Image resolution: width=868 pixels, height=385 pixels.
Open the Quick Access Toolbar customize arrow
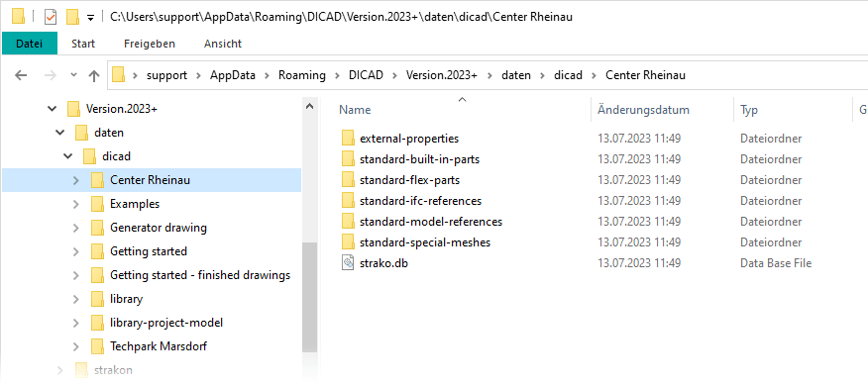pyautogui.click(x=90, y=19)
